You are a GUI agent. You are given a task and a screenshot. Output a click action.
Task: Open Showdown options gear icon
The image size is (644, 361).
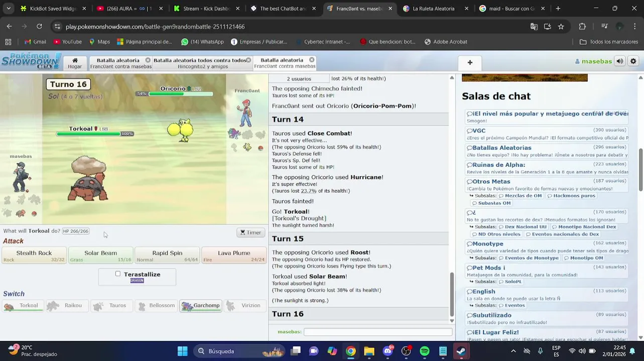click(x=633, y=61)
